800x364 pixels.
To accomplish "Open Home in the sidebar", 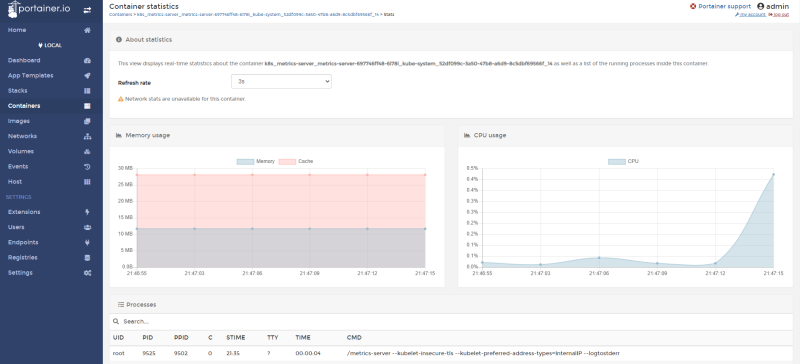I will tap(17, 30).
